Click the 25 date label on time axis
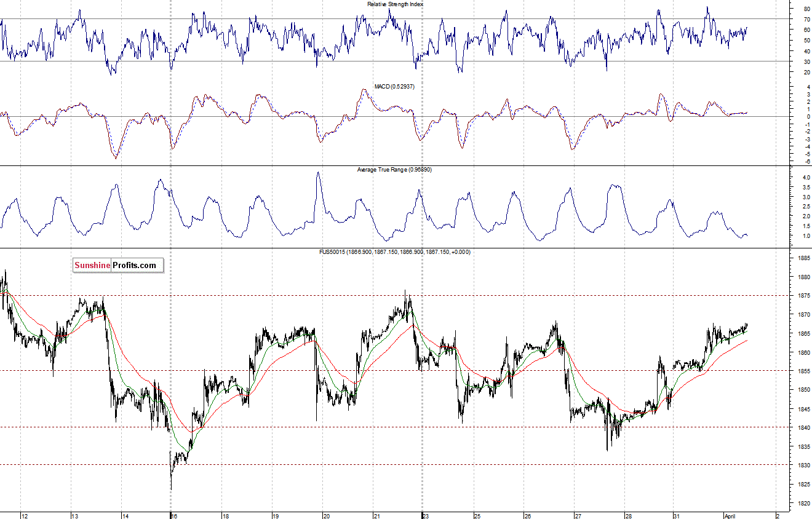Image resolution: width=812 pixels, height=519 pixels. tap(477, 516)
